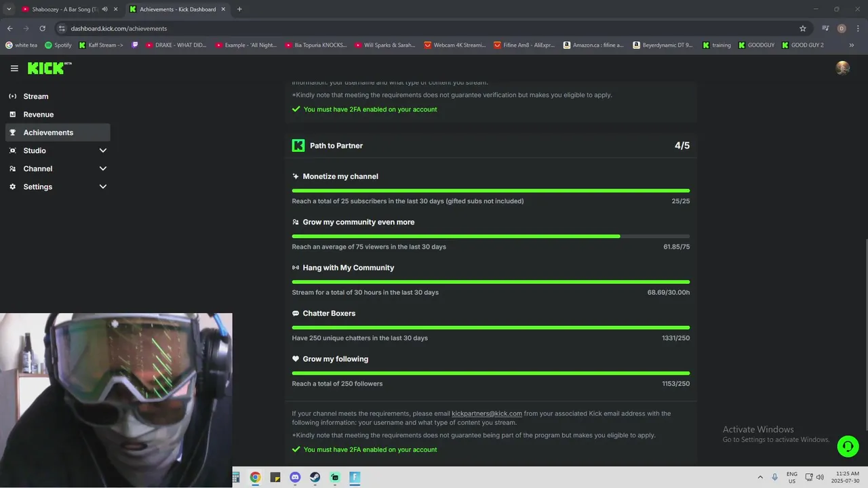Click the Monetize my channel progress bar
868x488 pixels.
pyautogui.click(x=491, y=190)
